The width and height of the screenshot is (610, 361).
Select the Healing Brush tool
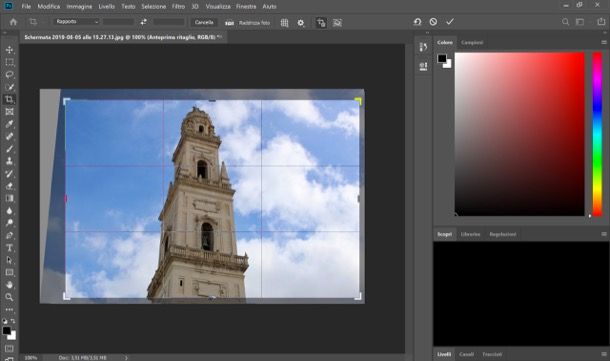(x=9, y=136)
